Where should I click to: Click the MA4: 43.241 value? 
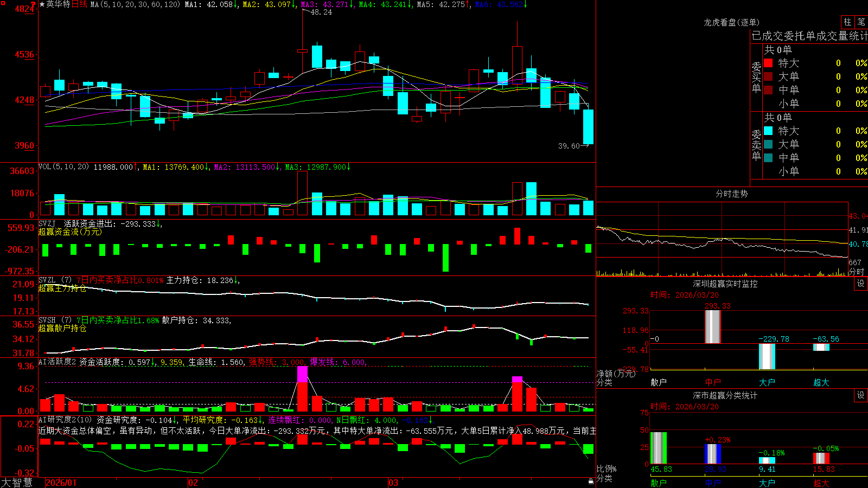point(383,4)
